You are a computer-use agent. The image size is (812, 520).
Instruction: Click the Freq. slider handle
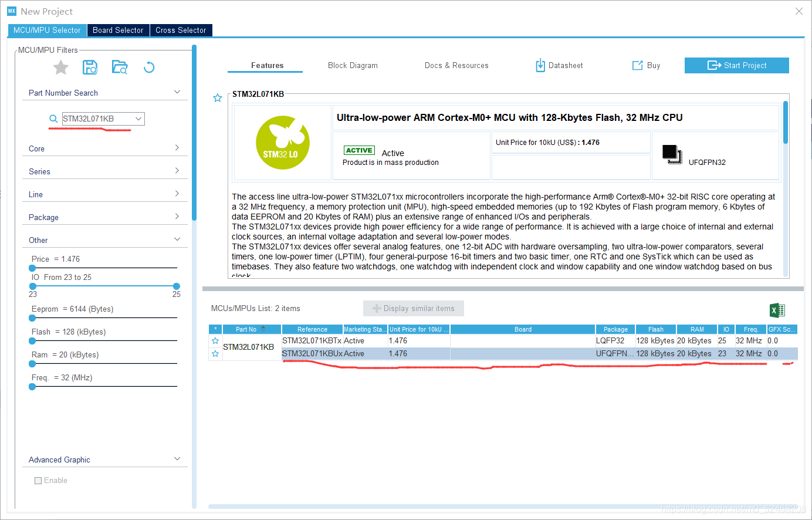[32, 387]
